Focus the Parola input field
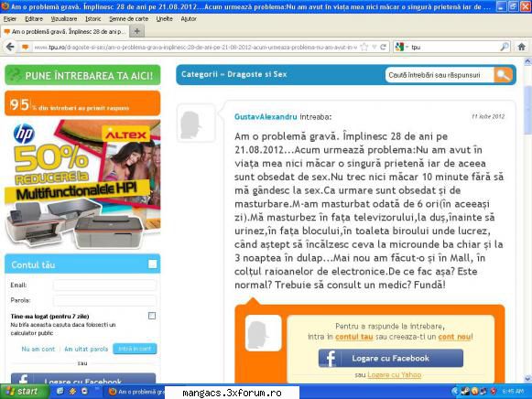532x399 pixels. (x=104, y=300)
